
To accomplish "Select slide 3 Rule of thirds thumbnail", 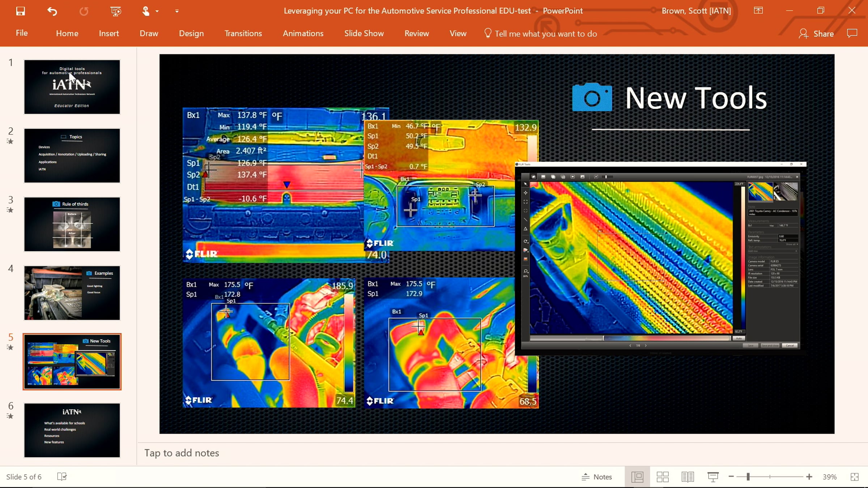I will [x=72, y=224].
